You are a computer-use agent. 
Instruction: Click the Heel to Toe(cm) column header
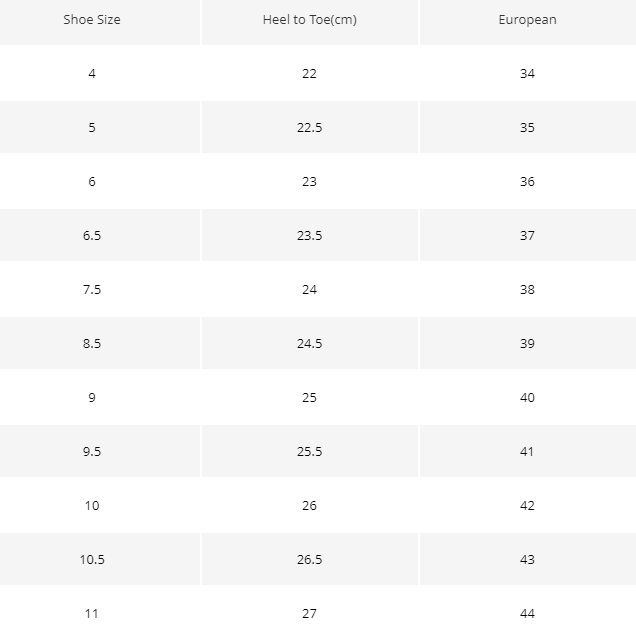[x=309, y=20]
